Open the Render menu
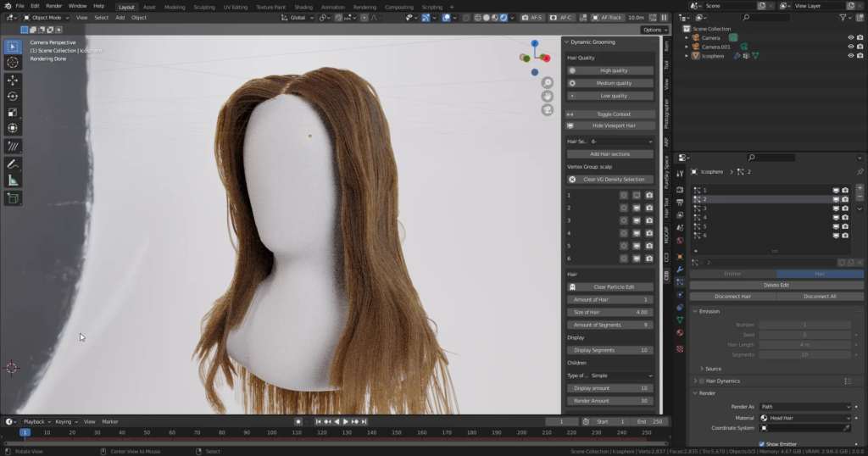 pos(53,6)
